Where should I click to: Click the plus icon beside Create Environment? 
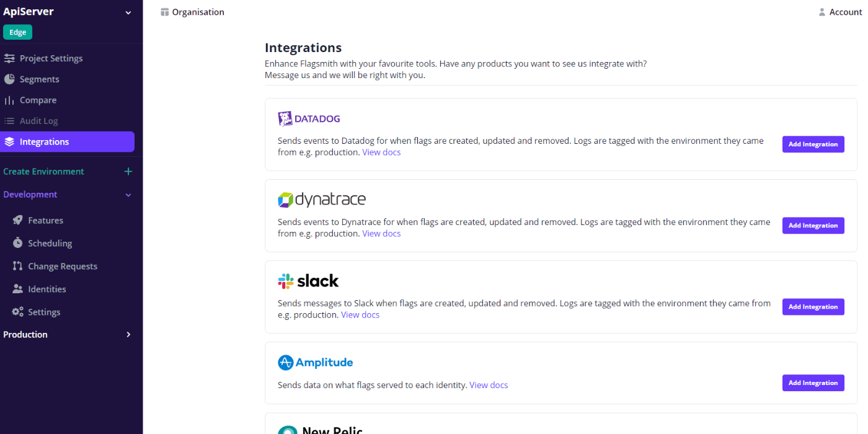point(128,172)
